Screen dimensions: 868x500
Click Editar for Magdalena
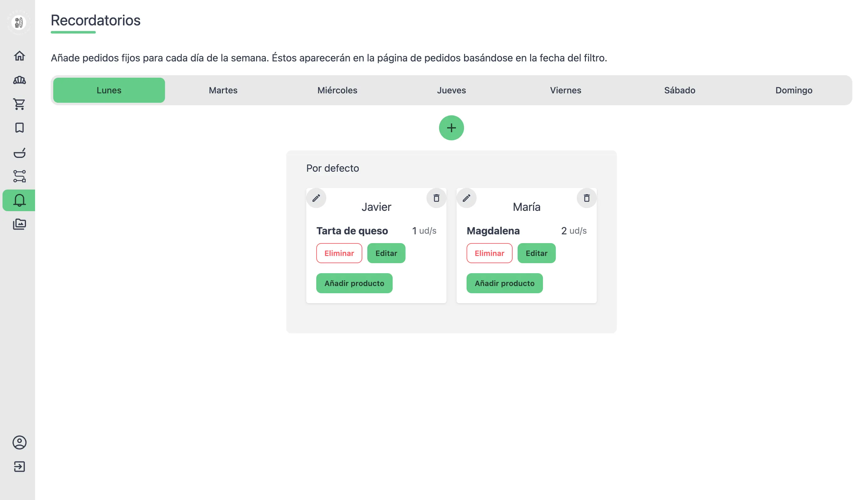[x=536, y=253]
